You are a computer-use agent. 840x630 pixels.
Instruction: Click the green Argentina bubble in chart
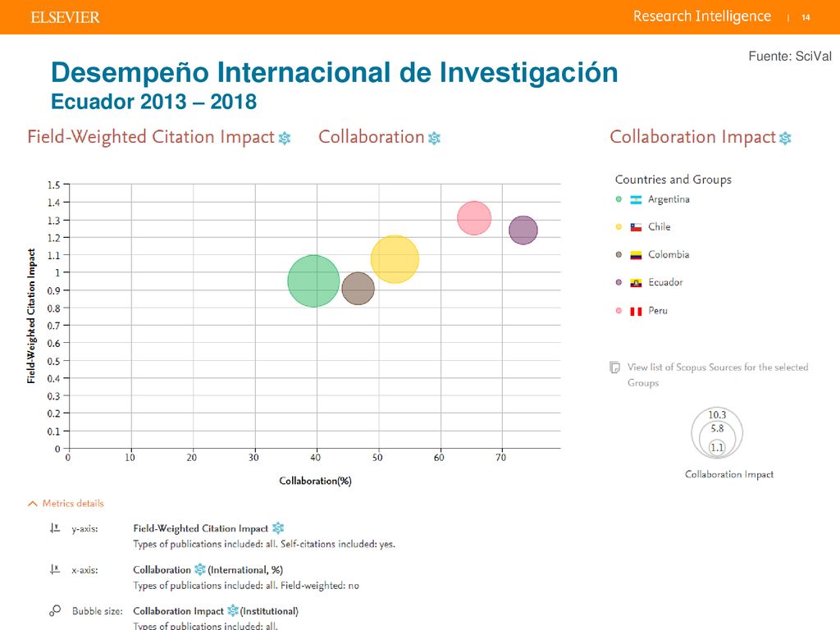[313, 281]
